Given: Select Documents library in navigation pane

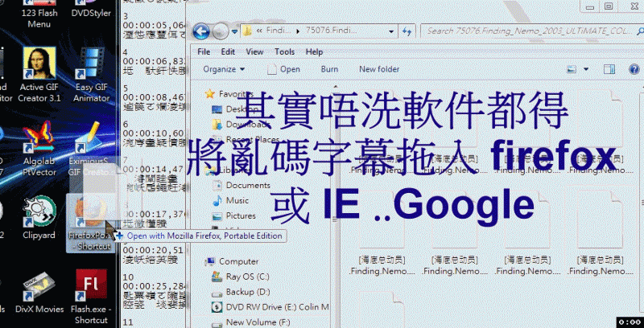Looking at the screenshot, I should (242, 186).
